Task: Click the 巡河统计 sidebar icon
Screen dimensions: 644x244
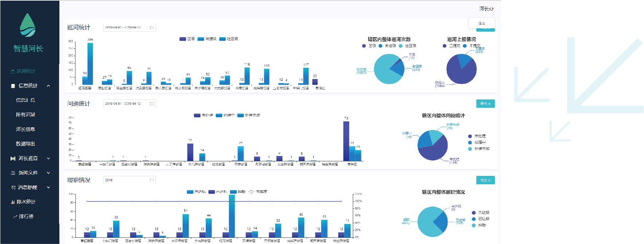Action: click(x=13, y=71)
